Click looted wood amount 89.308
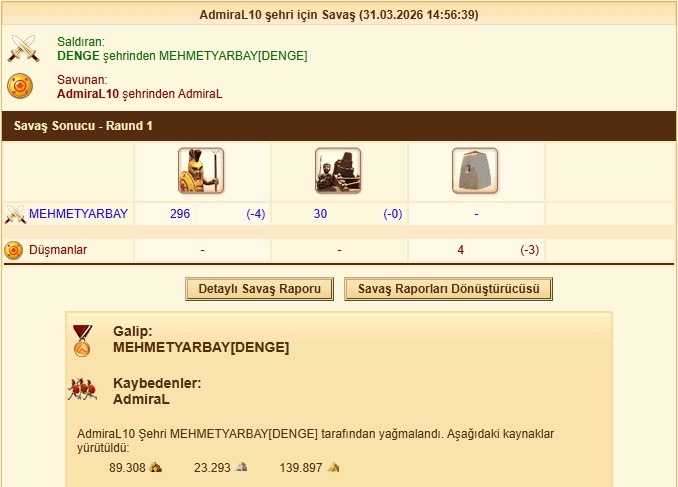The image size is (678, 487). coord(127,468)
